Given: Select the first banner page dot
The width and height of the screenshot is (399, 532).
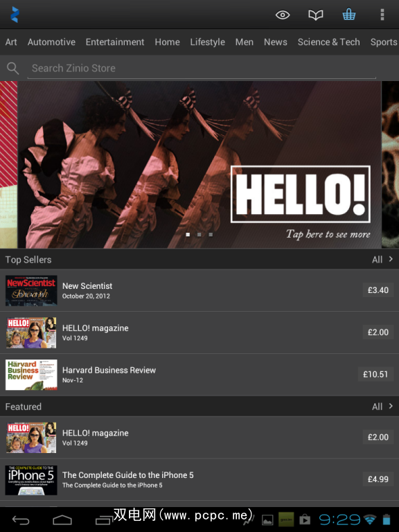Looking at the screenshot, I should (x=188, y=234).
